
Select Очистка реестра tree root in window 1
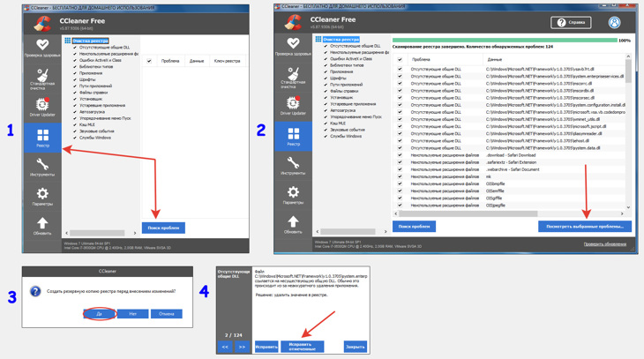pos(90,41)
